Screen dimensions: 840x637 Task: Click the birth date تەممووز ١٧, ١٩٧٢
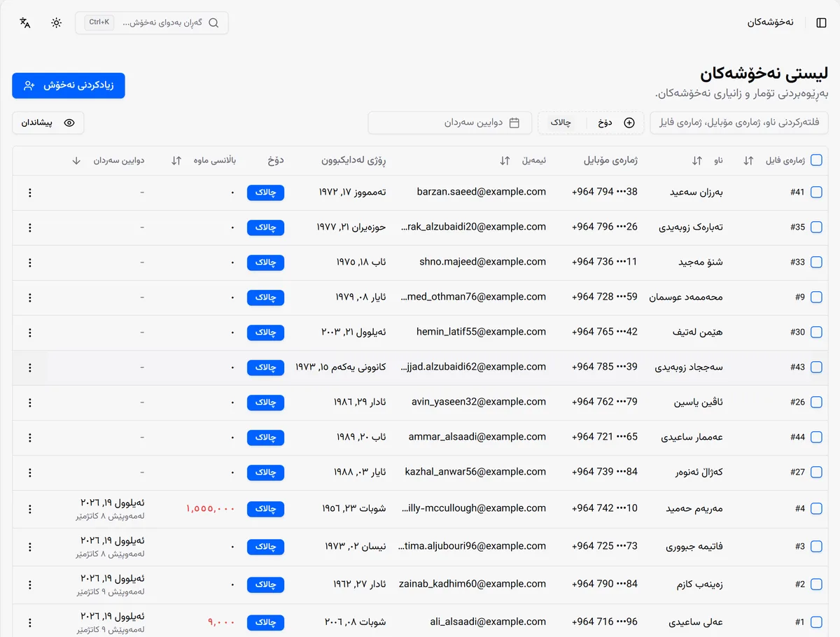coord(352,192)
